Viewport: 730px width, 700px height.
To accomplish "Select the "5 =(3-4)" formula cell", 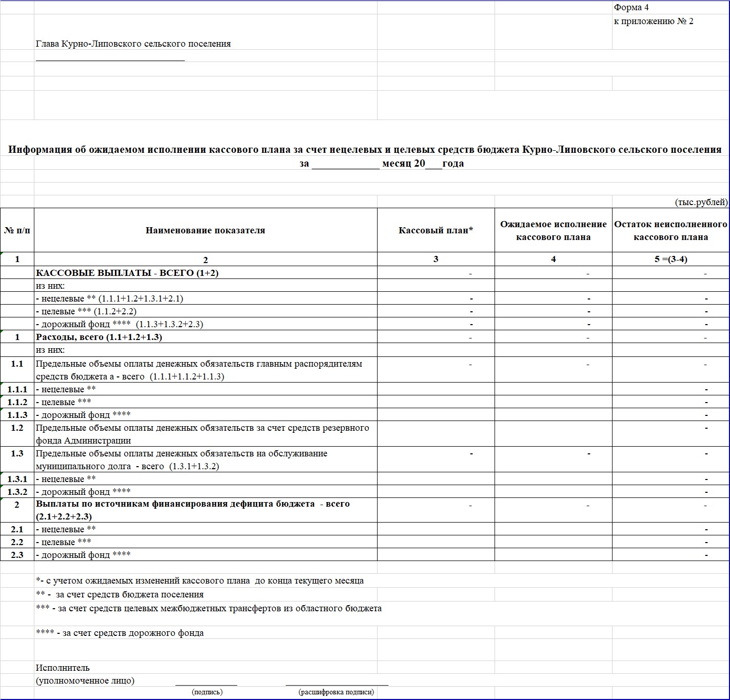I will point(670,259).
